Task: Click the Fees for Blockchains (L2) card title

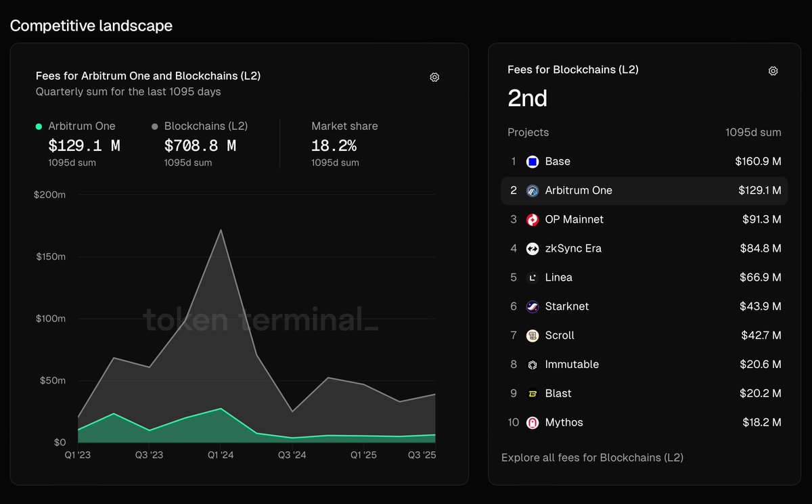Action: [573, 70]
